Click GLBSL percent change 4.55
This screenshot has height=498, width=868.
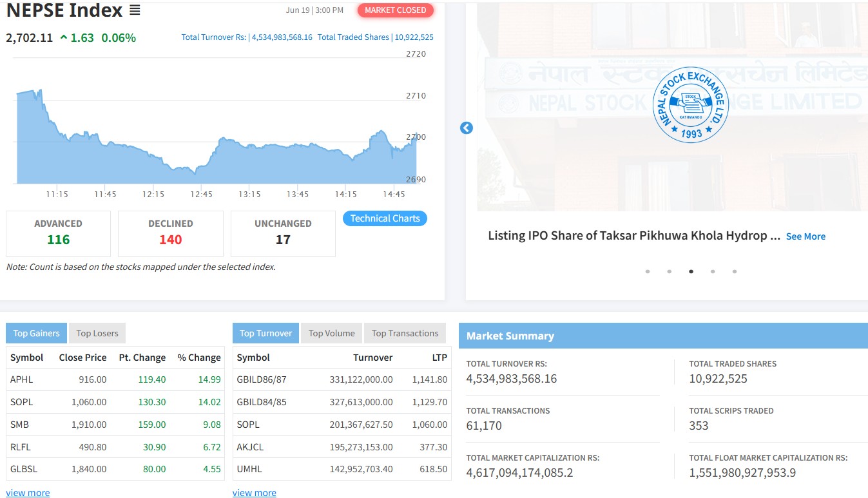212,469
